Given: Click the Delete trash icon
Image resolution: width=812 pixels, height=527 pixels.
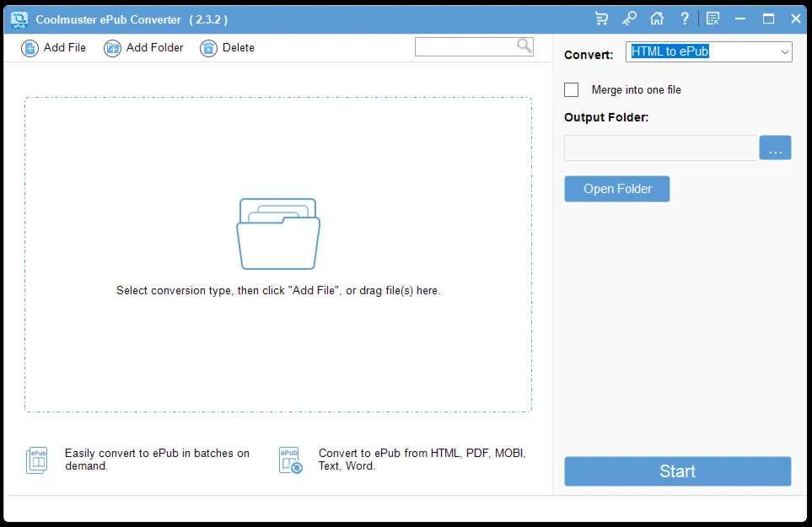Looking at the screenshot, I should tap(208, 49).
